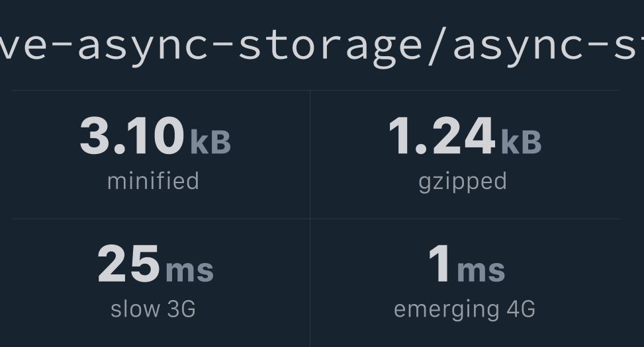The height and width of the screenshot is (347, 644).
Task: Click the ms unit beside 1
Action: [x=481, y=270]
